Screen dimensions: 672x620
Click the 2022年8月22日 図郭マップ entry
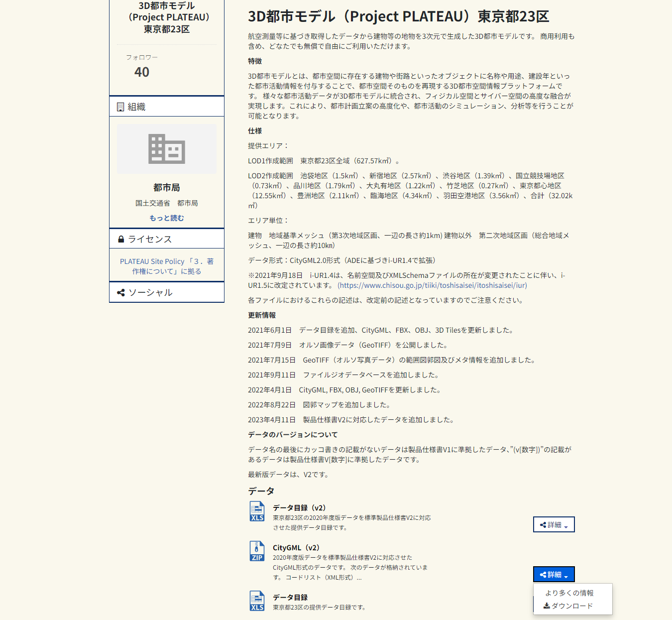[321, 404]
